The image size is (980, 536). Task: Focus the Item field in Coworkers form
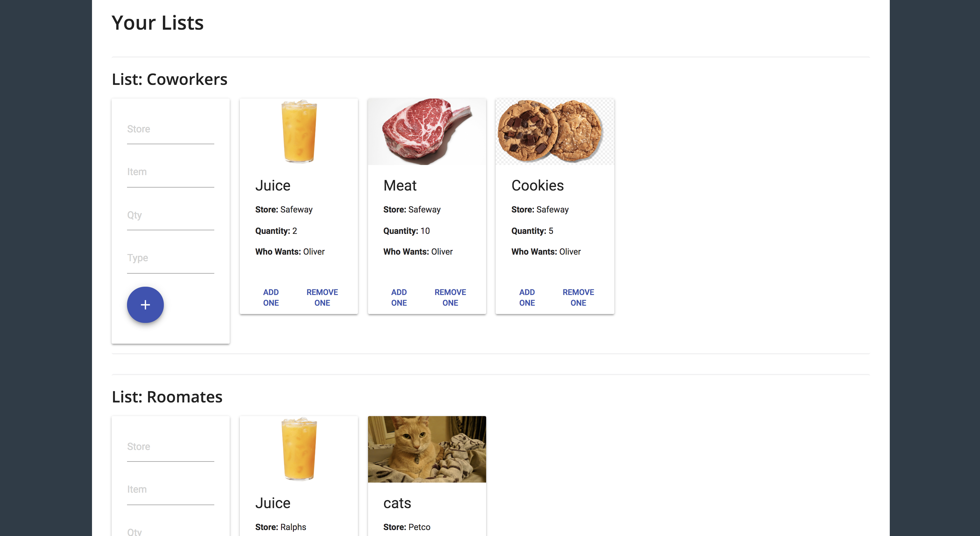pos(170,173)
